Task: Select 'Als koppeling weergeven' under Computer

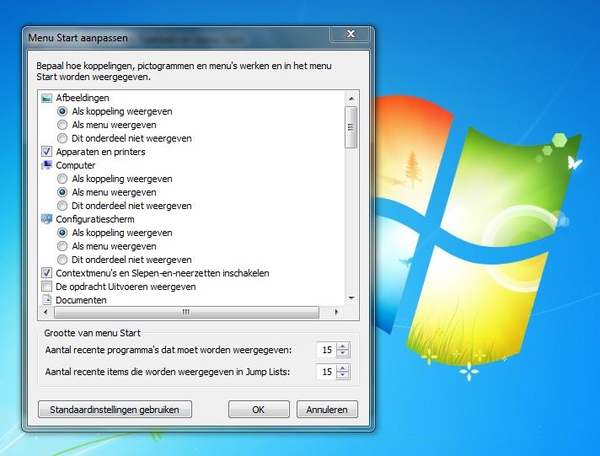Action: (62, 179)
